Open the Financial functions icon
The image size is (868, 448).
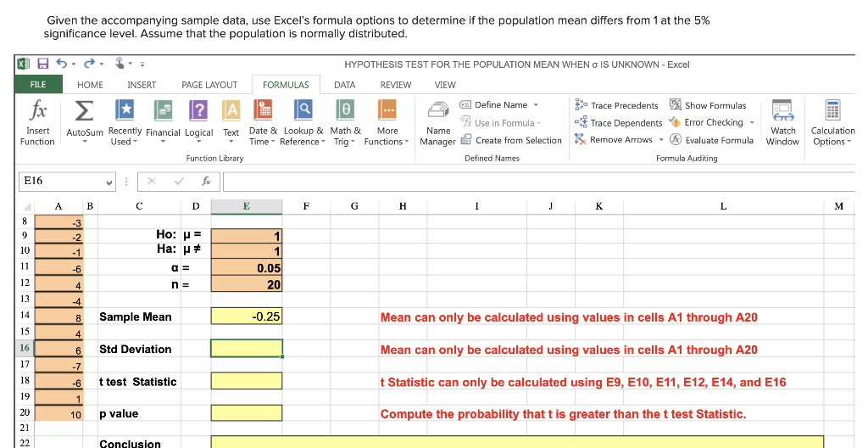coord(163,110)
